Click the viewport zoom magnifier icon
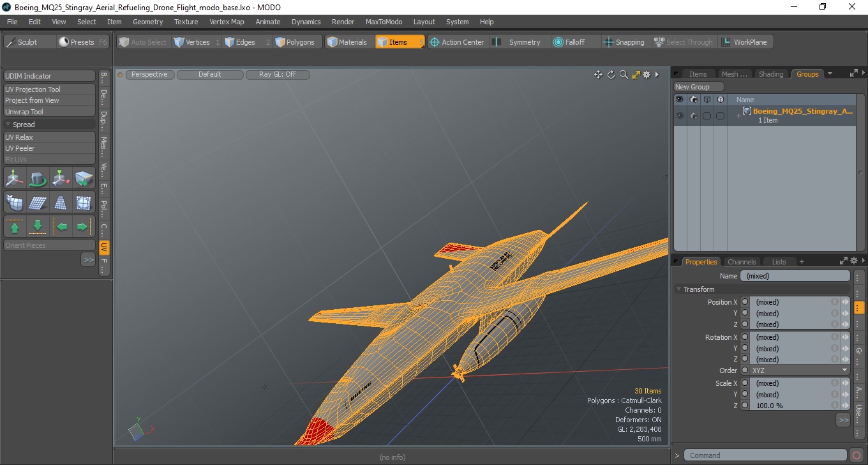 (x=624, y=75)
